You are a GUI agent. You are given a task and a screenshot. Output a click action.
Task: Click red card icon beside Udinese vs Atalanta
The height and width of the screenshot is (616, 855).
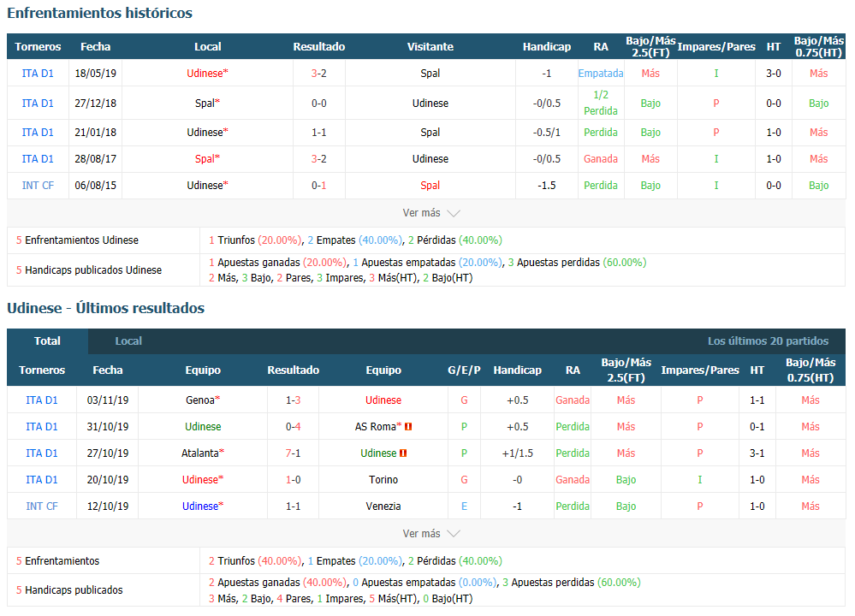[403, 453]
